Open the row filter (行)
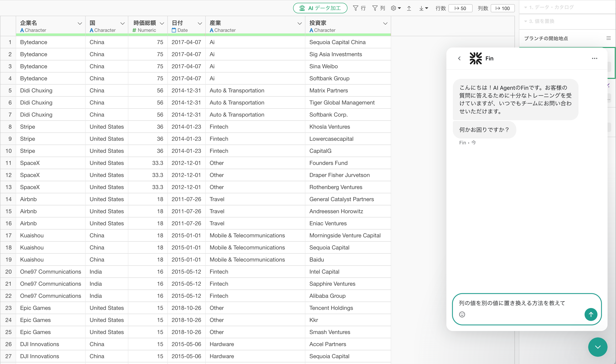Viewport: 616px width, 364px height. tap(359, 8)
